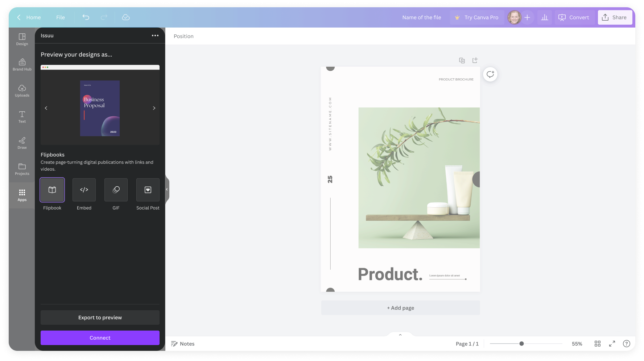The height and width of the screenshot is (361, 644).
Task: Select the Product. heading text
Action: tap(390, 274)
